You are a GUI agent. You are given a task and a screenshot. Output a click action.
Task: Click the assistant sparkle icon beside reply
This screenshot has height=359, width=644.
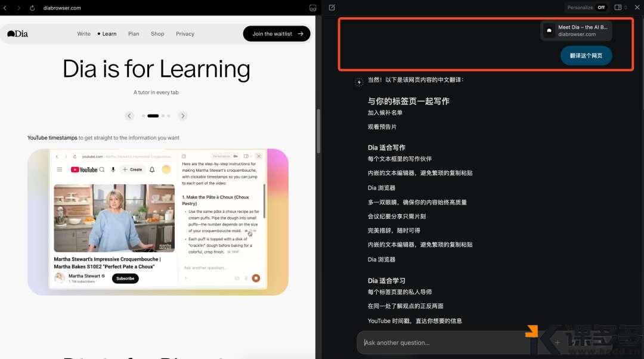point(359,82)
